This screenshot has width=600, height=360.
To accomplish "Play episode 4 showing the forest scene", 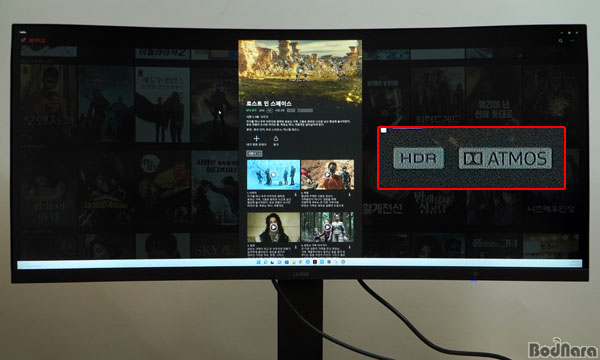I will [x=328, y=227].
